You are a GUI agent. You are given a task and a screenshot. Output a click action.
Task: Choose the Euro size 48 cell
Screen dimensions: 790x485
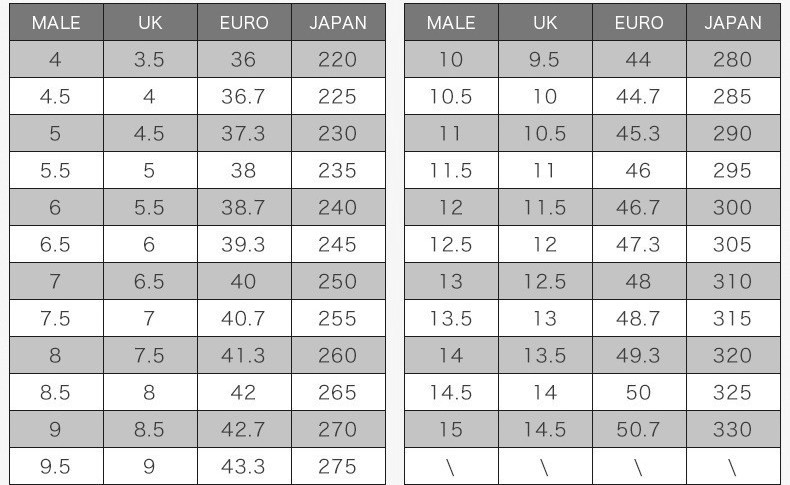tap(638, 282)
